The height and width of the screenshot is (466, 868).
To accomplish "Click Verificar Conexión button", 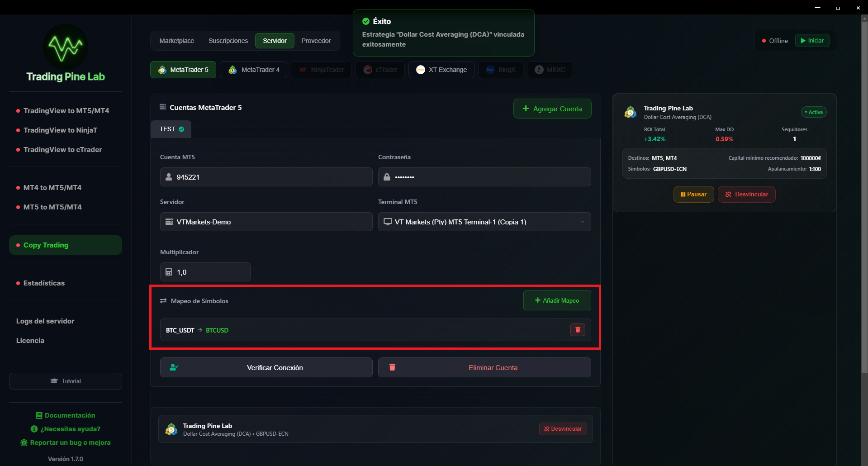I will (x=266, y=367).
